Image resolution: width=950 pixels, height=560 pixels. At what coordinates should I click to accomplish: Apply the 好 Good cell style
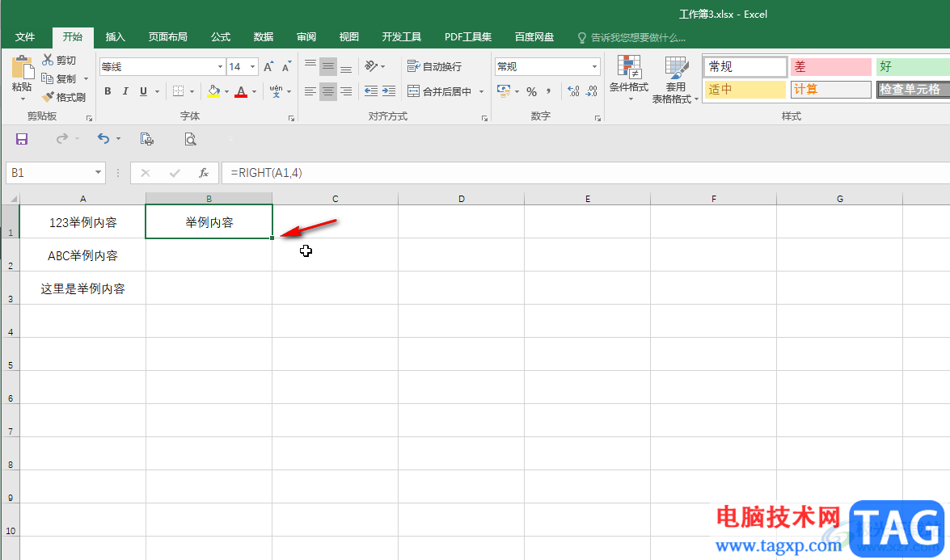[x=913, y=66]
